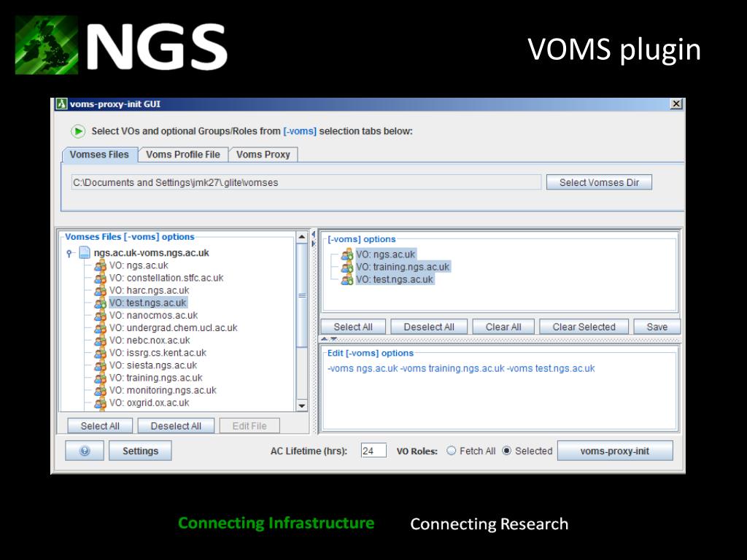
Task: Switch to the Voms Profile File tab
Action: pos(183,155)
